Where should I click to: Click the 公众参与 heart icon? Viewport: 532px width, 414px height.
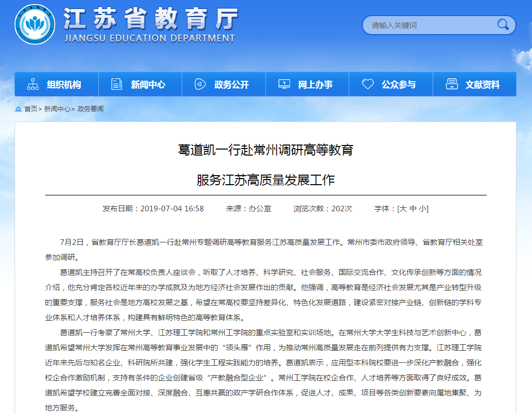point(368,84)
